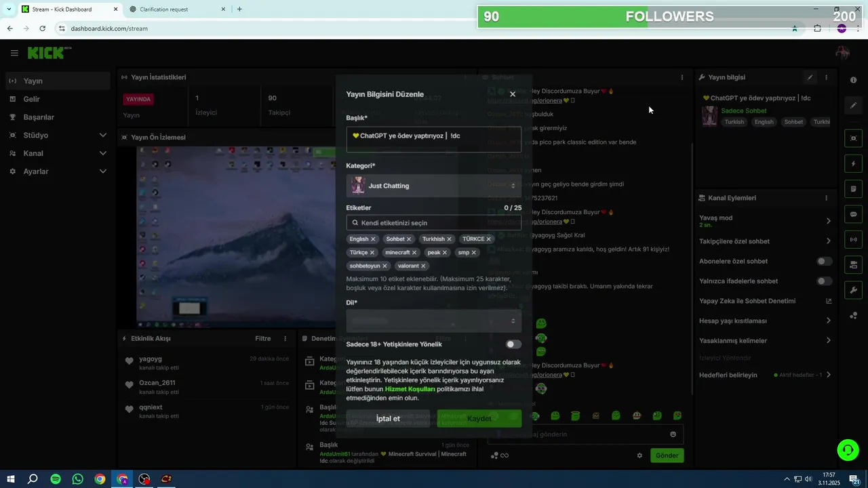Remove the valorant tag
The height and width of the screenshot is (488, 868).
tap(423, 266)
